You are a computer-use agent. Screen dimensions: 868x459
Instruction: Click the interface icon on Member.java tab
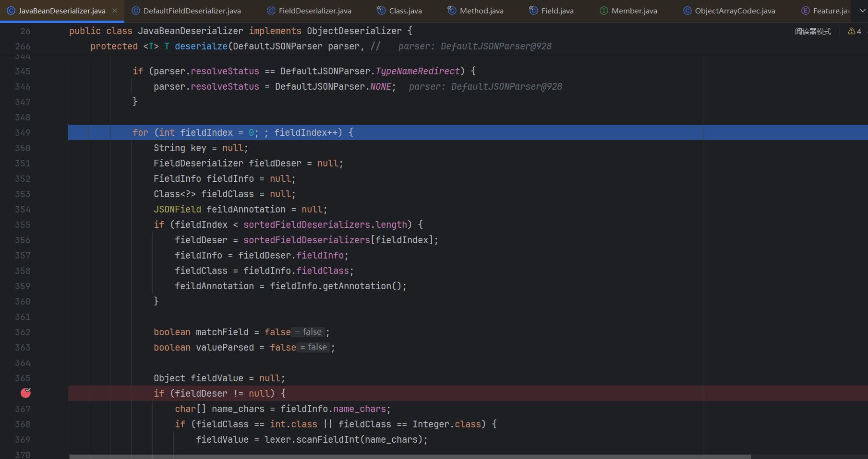604,11
